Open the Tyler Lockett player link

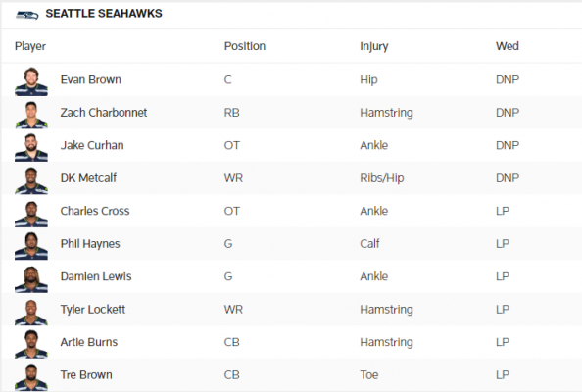click(93, 310)
